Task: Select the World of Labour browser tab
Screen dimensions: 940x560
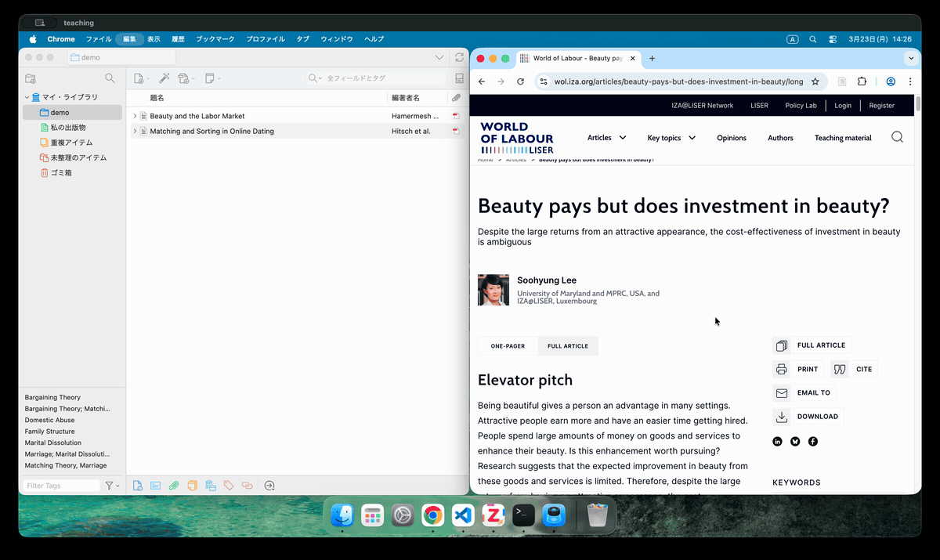Action: coord(577,59)
